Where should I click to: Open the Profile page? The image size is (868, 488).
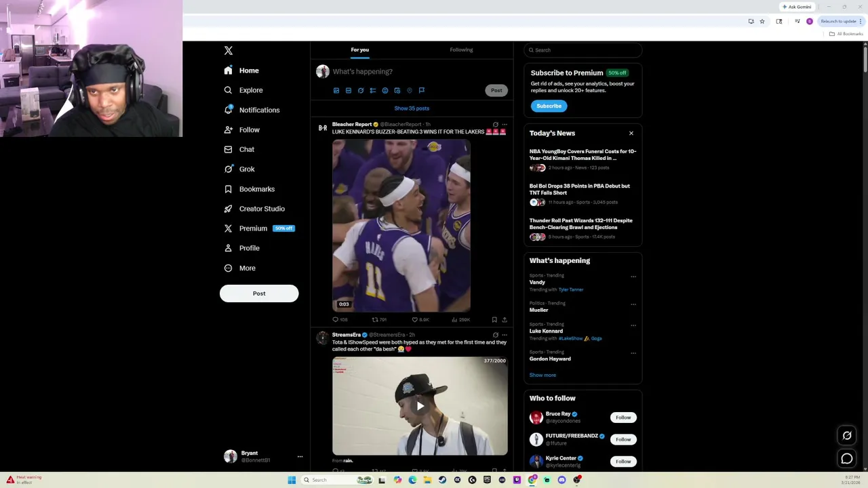(x=242, y=248)
